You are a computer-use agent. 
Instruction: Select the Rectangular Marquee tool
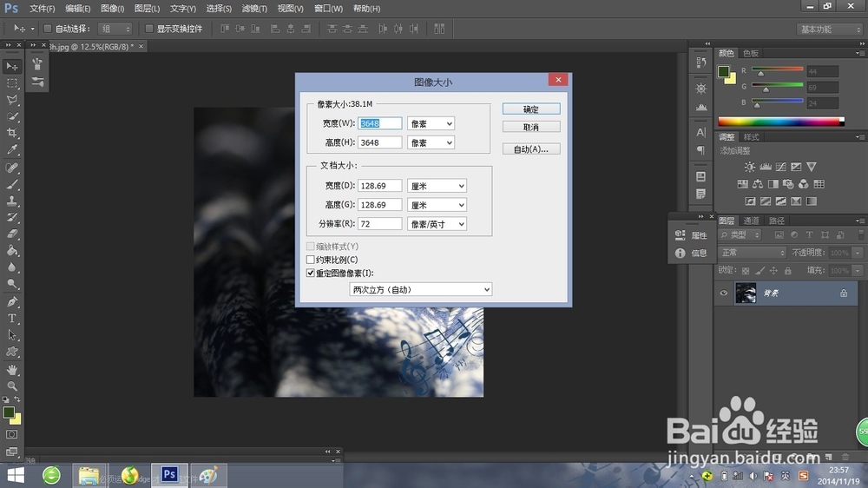pos(11,83)
